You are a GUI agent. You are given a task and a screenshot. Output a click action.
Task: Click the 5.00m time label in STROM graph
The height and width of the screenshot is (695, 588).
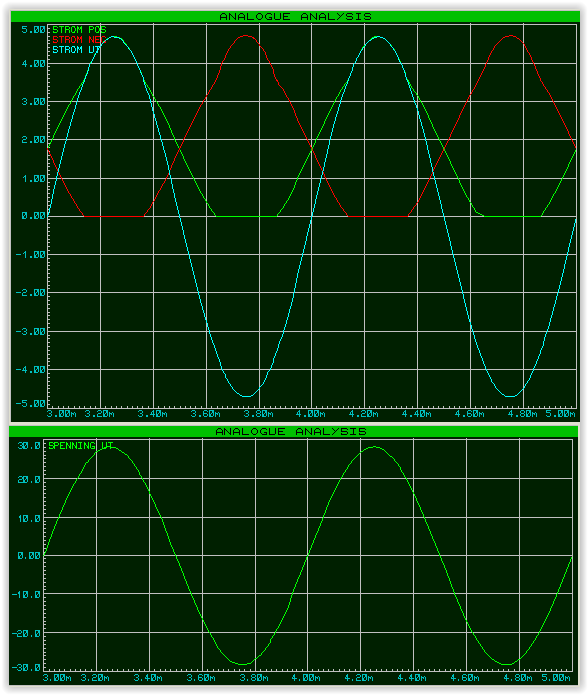(x=561, y=414)
